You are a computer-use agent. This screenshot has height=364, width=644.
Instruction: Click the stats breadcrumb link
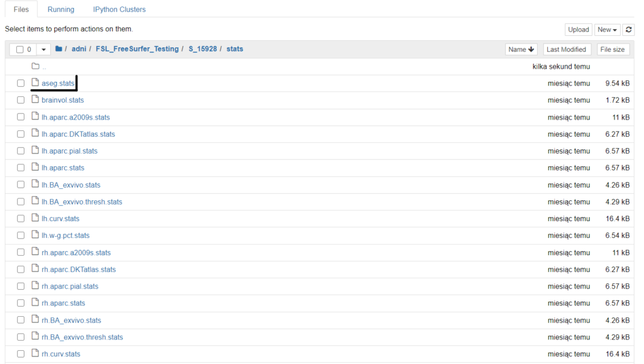pos(235,49)
